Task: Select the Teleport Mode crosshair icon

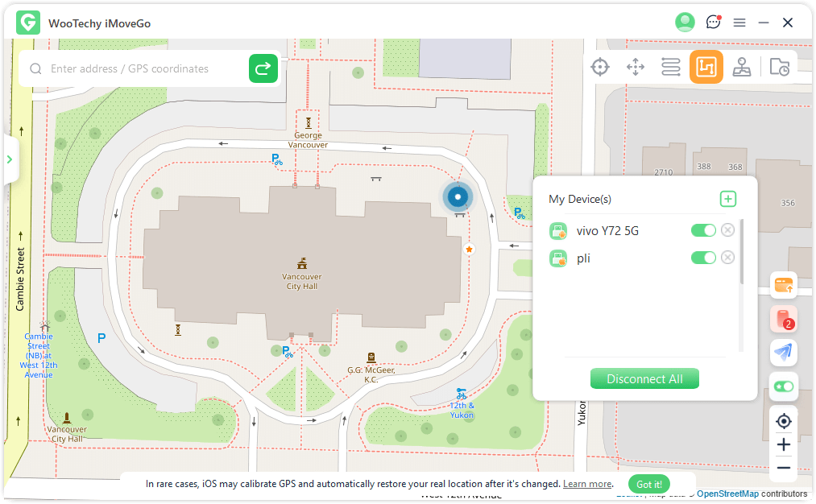Action: pos(600,67)
